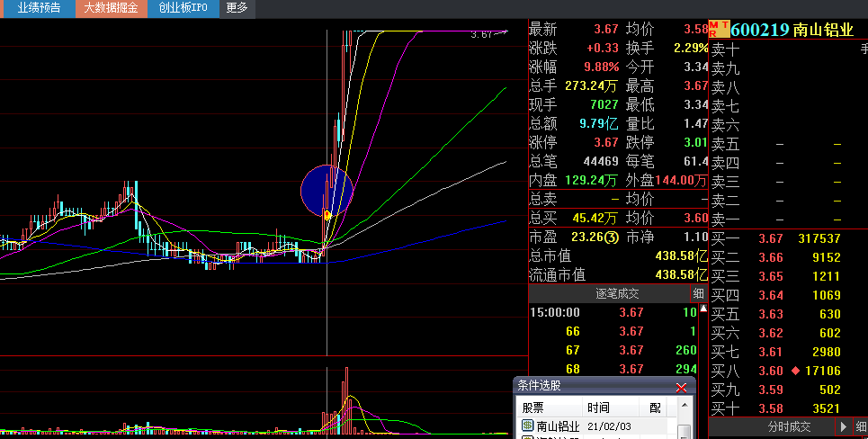
Task: Click the 买八 volume 17106
Action: tap(823, 371)
